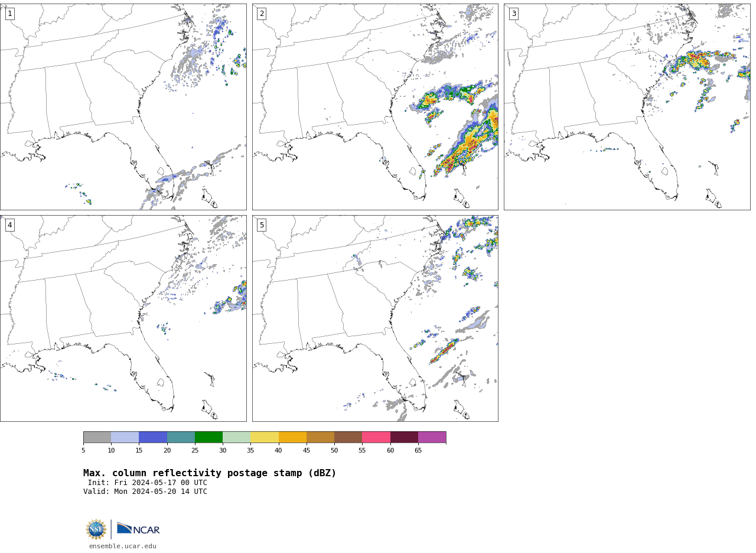This screenshot has height=553, width=756.
Task: Open ensemble member 4 reflectivity map
Action: pyautogui.click(x=123, y=318)
